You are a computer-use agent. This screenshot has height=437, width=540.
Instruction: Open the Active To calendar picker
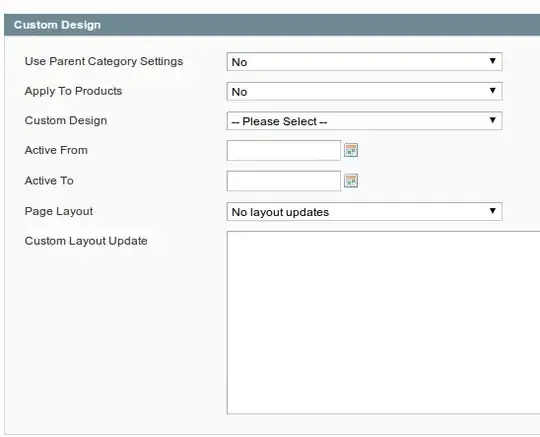351,180
